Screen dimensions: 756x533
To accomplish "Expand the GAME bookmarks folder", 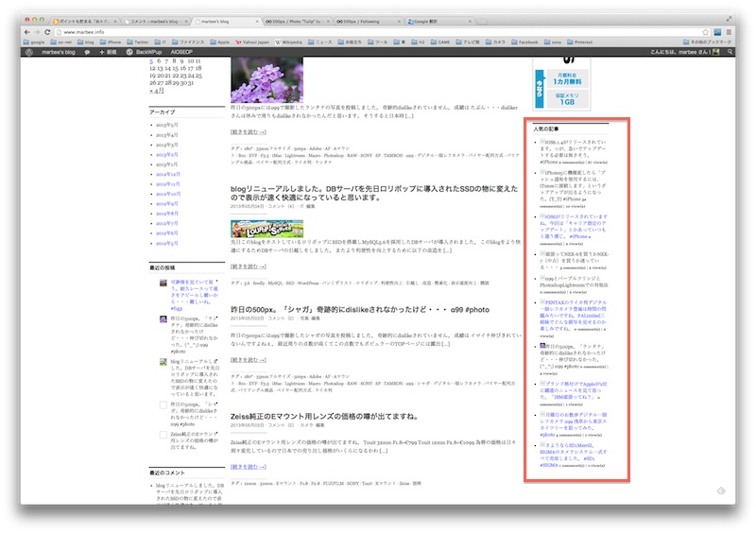I will (440, 42).
